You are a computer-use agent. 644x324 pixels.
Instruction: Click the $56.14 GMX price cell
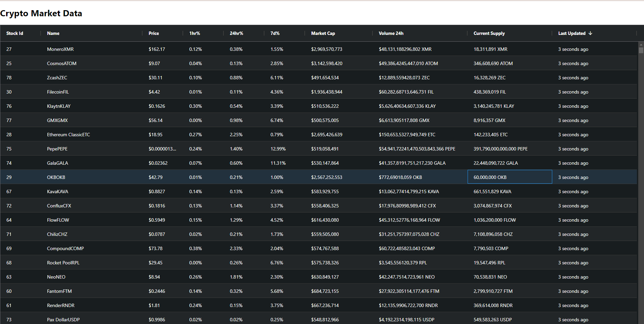click(163, 120)
